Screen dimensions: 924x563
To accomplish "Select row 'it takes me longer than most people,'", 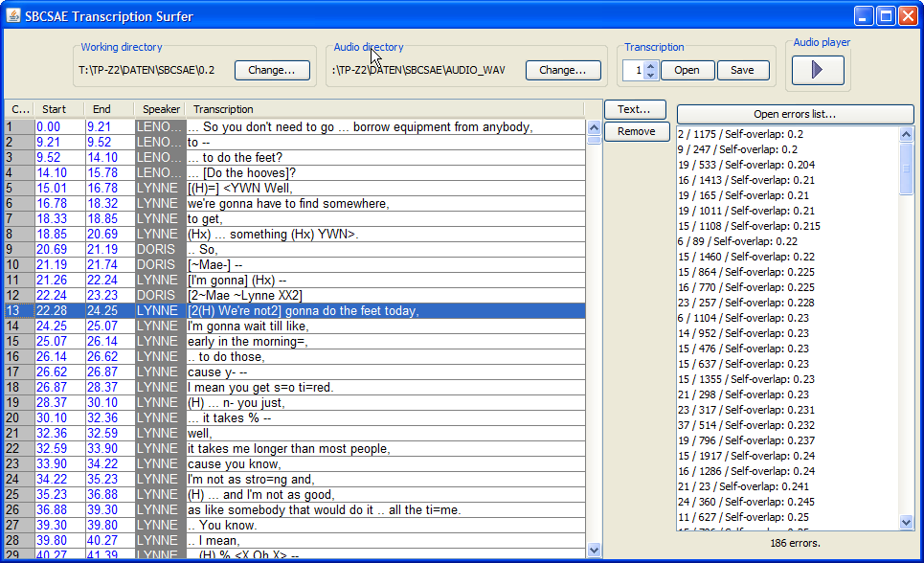I will click(x=295, y=449).
